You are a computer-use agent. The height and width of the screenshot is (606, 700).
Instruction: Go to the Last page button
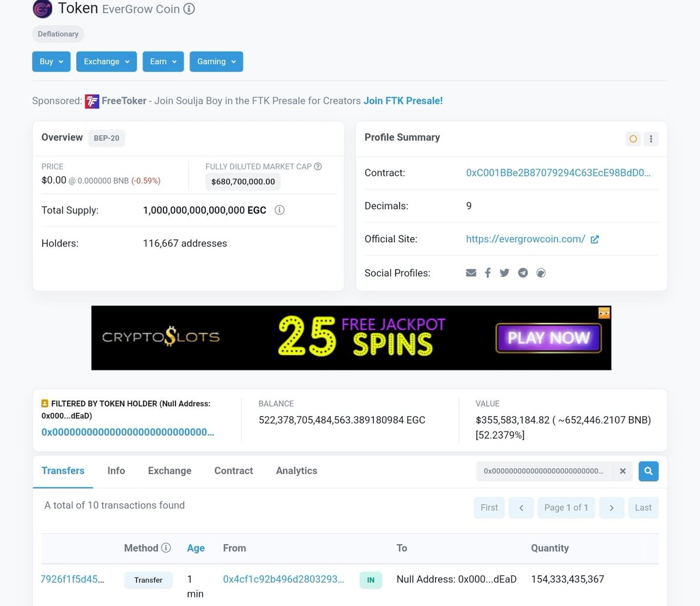pyautogui.click(x=643, y=508)
